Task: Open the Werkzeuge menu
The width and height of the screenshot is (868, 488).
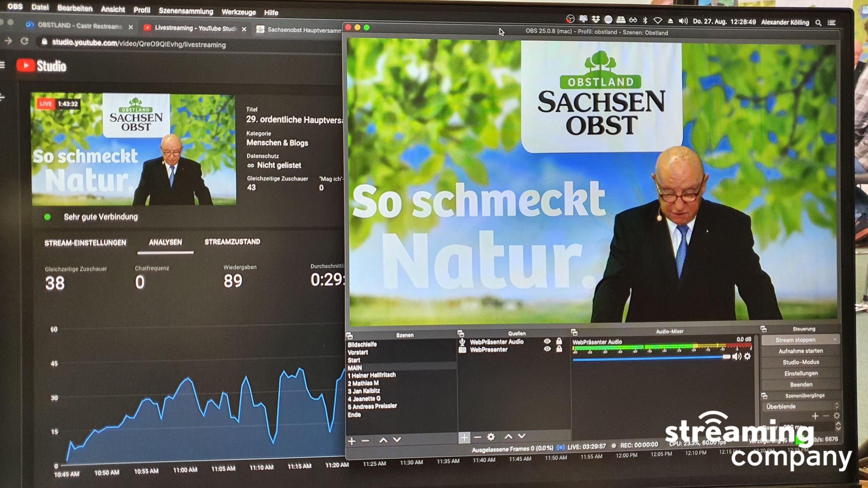Action: point(239,12)
